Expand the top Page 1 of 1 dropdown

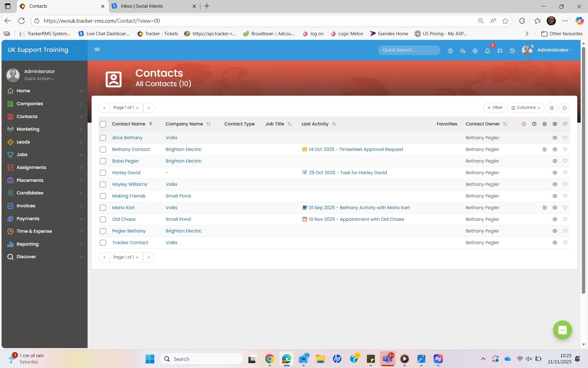tap(126, 108)
